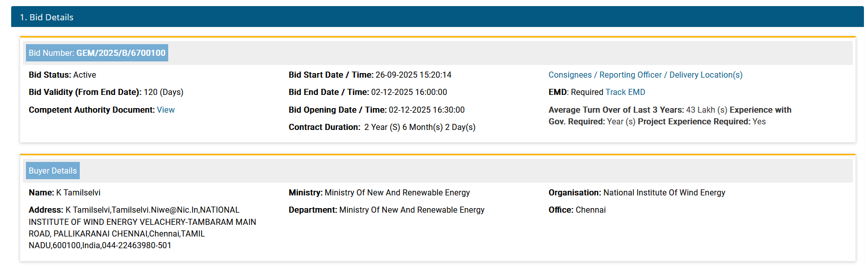
Task: Click the Bid Number GEM/2025/B/6700100 badge
Action: (97, 53)
